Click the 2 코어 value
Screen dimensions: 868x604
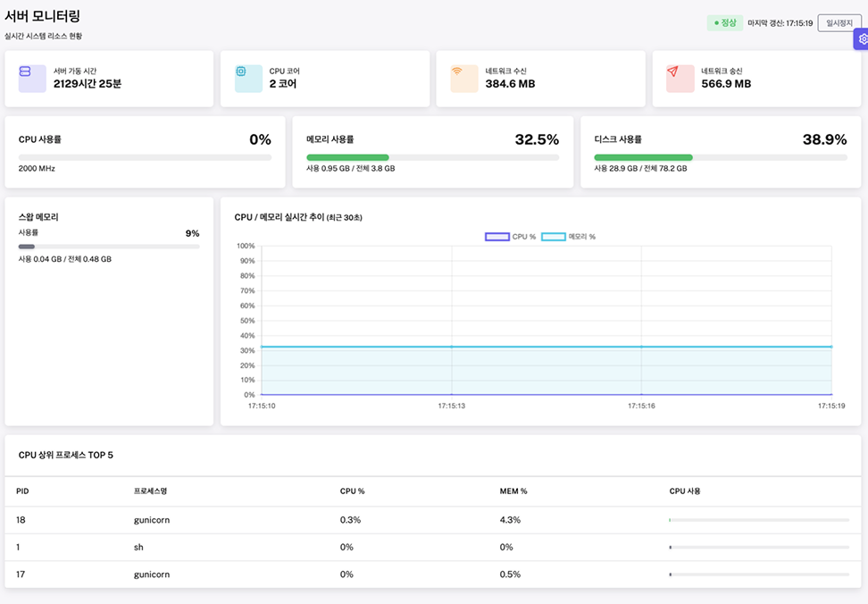tap(283, 84)
